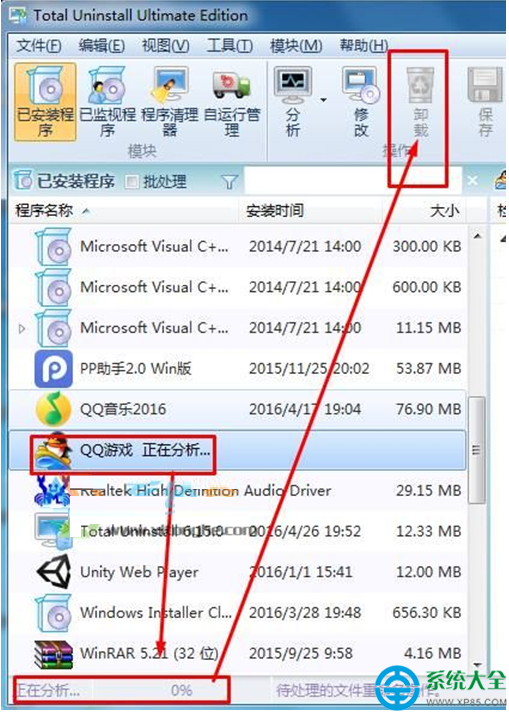The width and height of the screenshot is (509, 713).
Task: Open the 已监视程序 module
Action: click(x=107, y=102)
